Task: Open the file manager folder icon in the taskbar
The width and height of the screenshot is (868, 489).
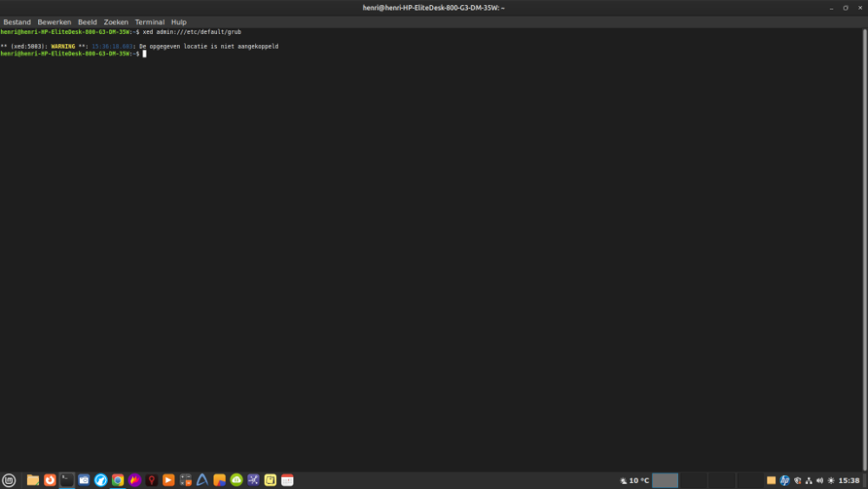Action: [33, 480]
